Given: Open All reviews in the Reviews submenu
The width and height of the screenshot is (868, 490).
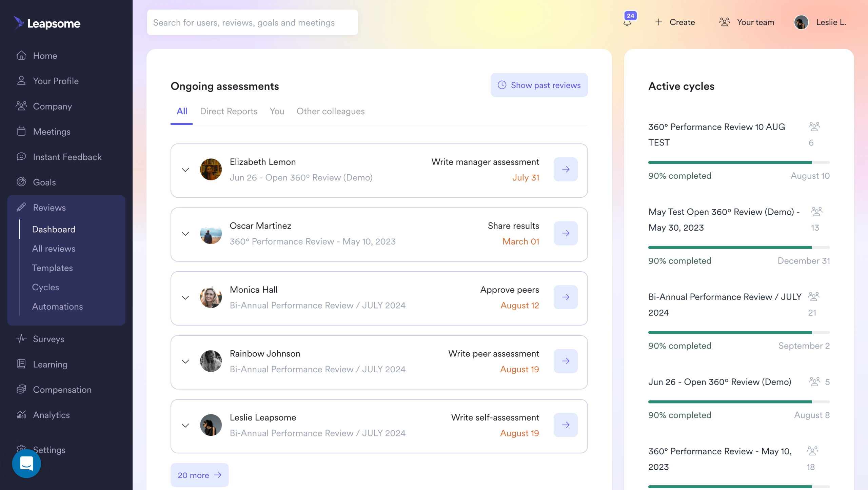Looking at the screenshot, I should click(54, 249).
